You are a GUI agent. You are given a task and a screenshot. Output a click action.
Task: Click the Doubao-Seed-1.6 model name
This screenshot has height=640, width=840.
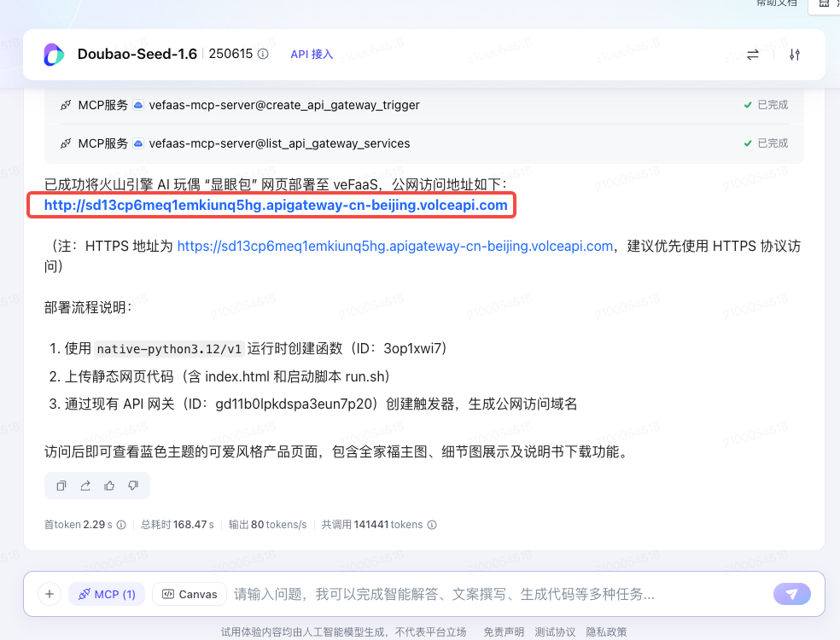click(137, 54)
